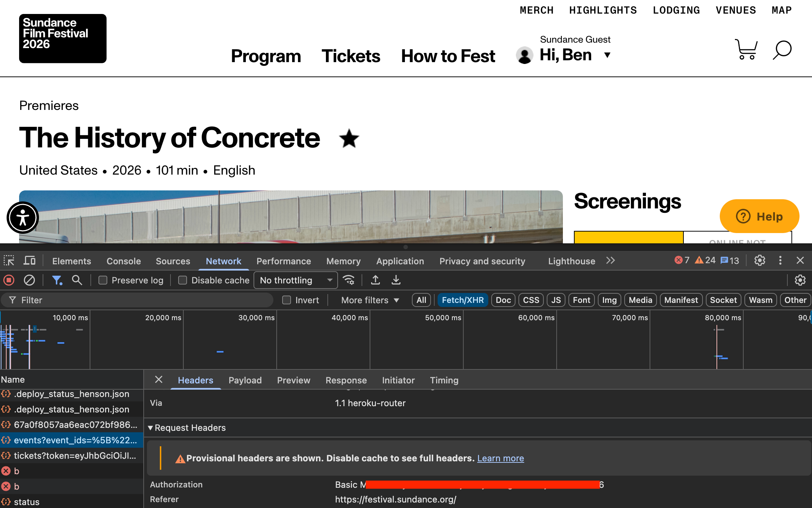Open Network panel settings gear

point(800,280)
